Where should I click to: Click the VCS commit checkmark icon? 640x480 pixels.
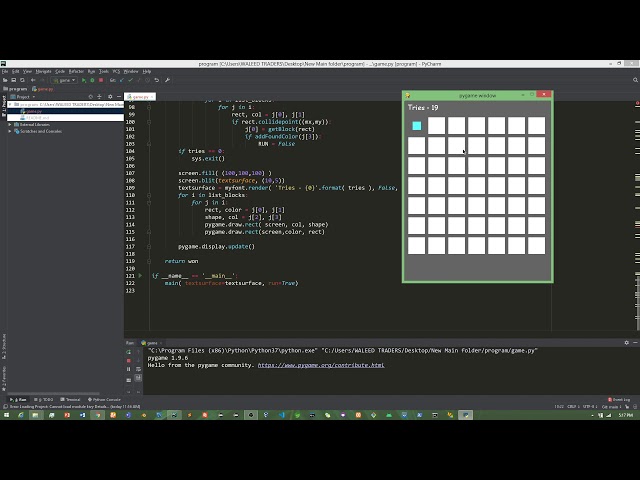130,80
